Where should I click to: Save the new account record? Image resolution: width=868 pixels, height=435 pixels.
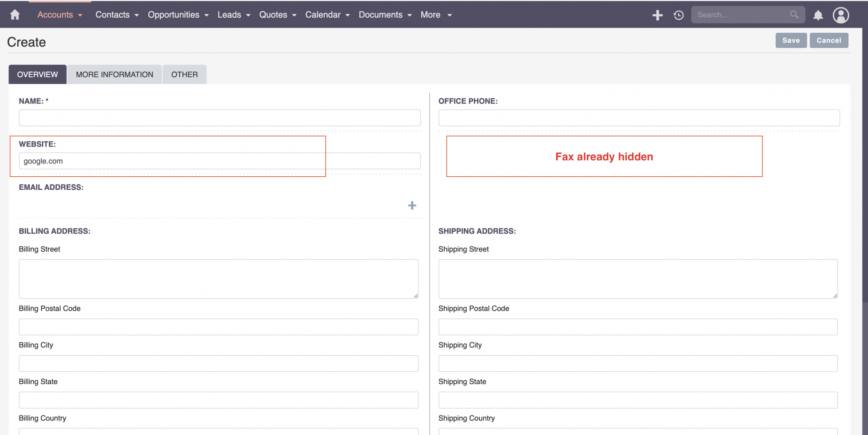click(x=791, y=40)
